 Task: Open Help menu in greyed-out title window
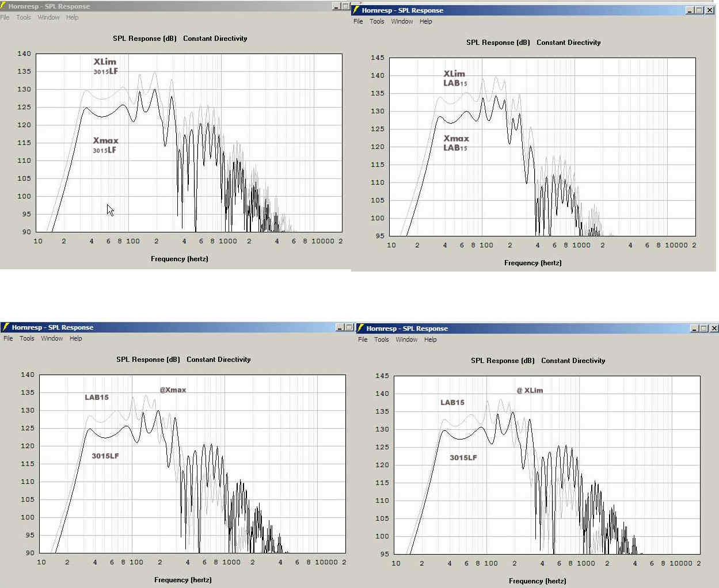coord(73,17)
